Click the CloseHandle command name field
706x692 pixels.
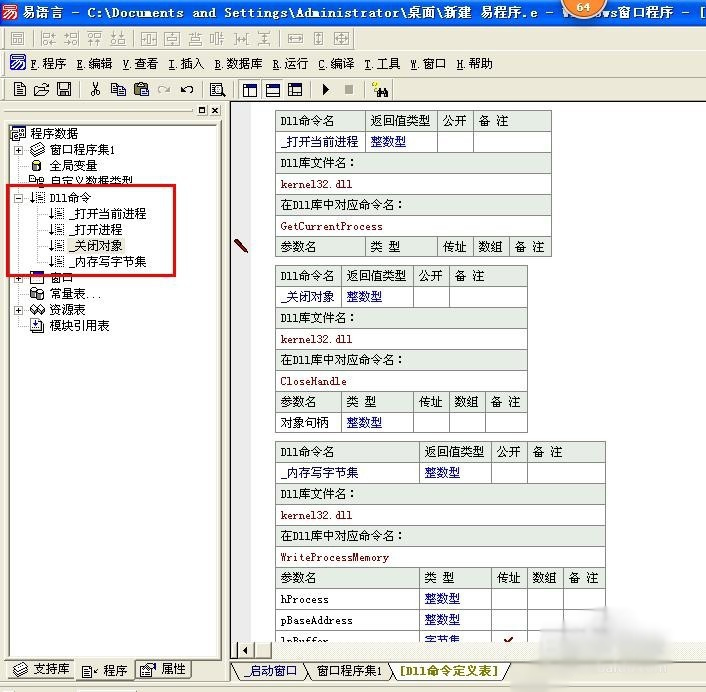(401, 381)
